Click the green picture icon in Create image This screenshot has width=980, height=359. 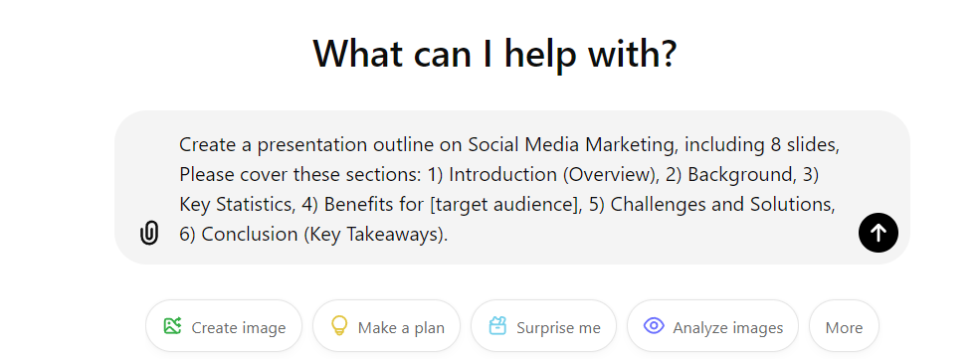pos(172,326)
